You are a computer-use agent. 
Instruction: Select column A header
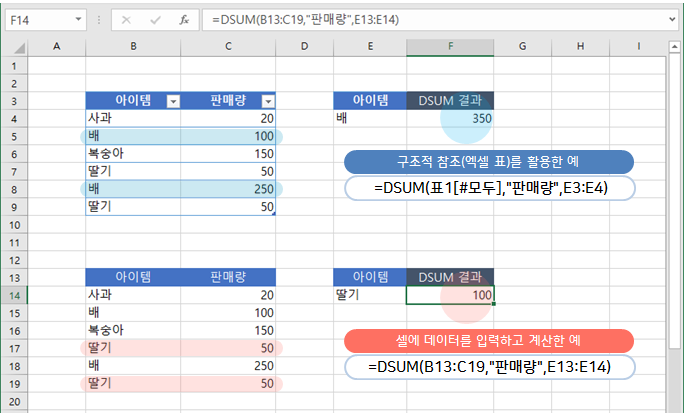[x=57, y=46]
